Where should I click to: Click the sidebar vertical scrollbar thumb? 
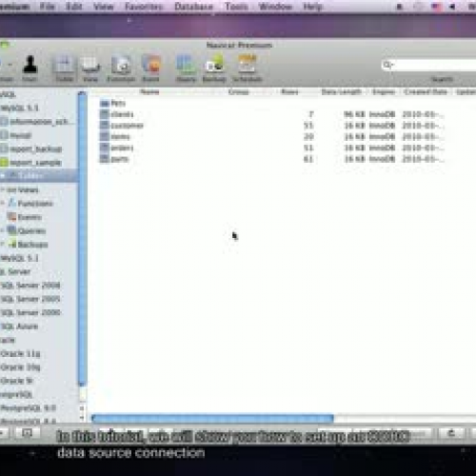coord(83,238)
